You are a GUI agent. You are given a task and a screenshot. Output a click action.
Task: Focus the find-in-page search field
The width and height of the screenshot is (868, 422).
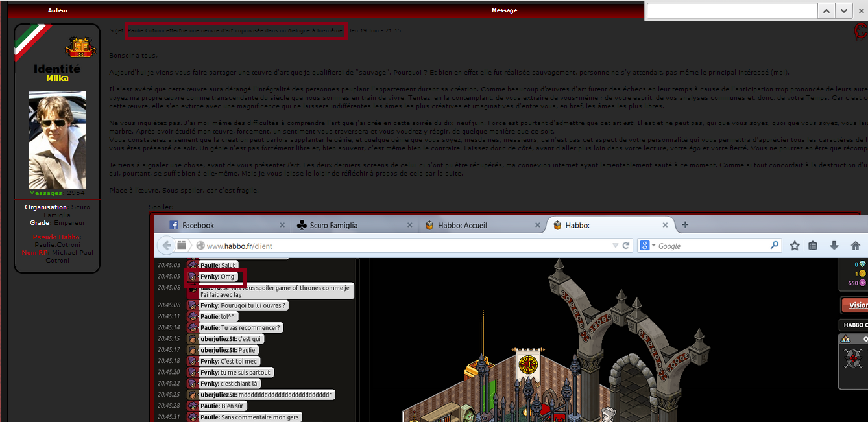pos(732,10)
